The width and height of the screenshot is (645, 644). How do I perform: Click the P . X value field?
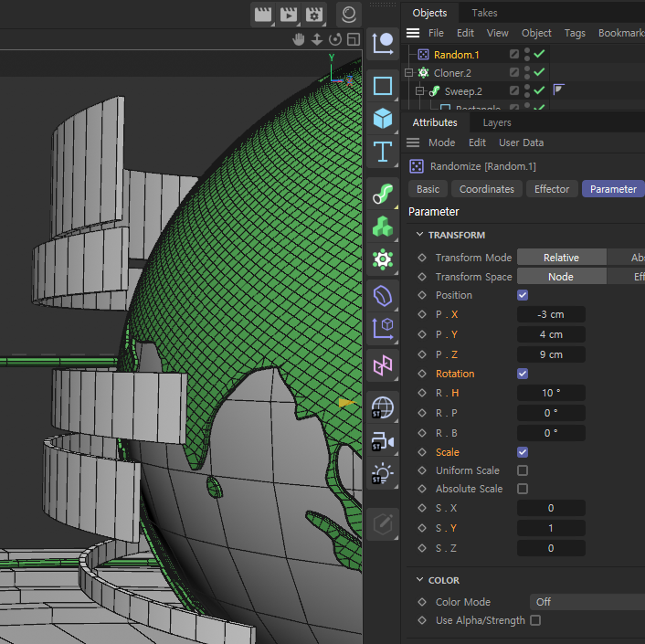coord(551,314)
